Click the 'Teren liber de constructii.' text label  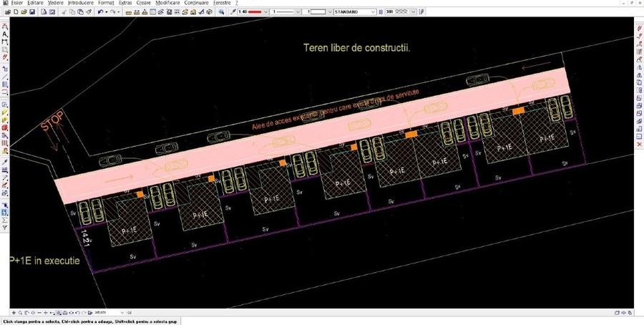pyautogui.click(x=361, y=47)
